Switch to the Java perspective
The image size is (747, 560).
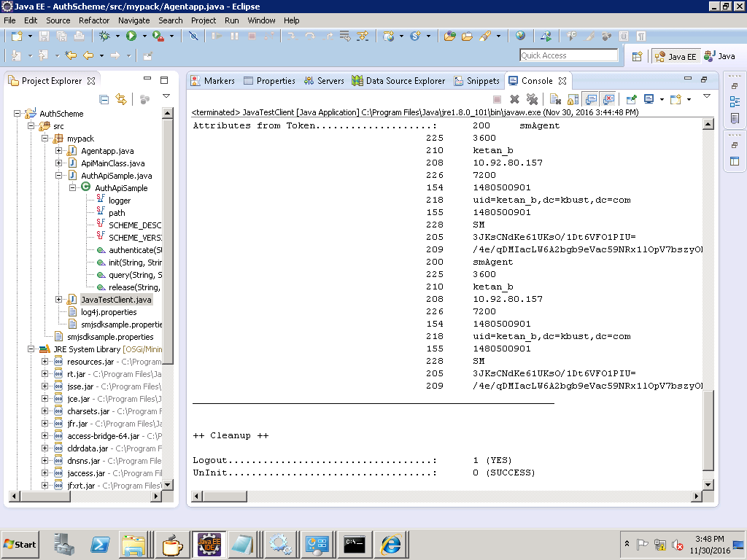click(719, 56)
